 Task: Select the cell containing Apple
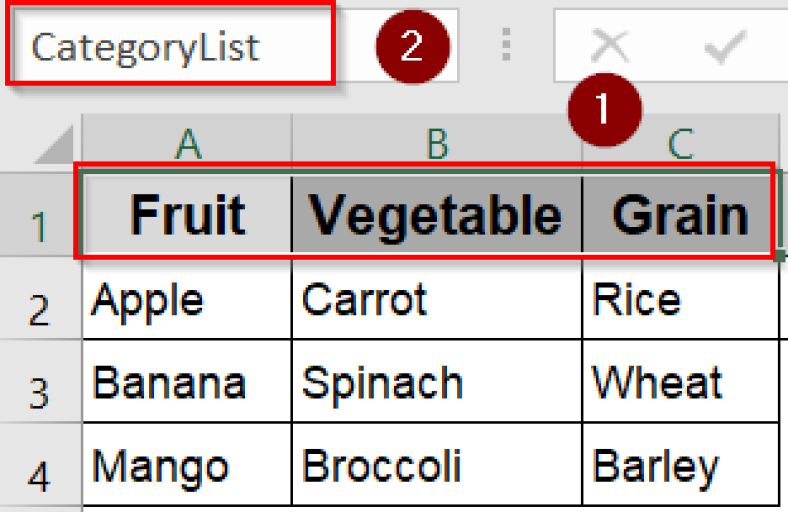point(188,300)
